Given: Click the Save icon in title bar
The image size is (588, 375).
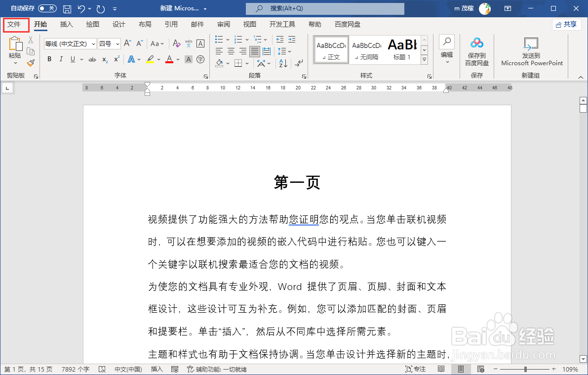Looking at the screenshot, I should click(x=67, y=8).
